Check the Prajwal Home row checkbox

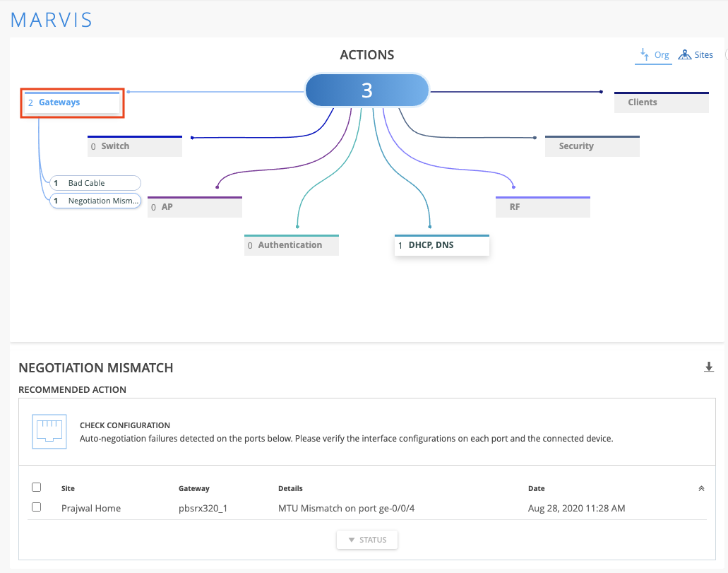pyautogui.click(x=37, y=507)
